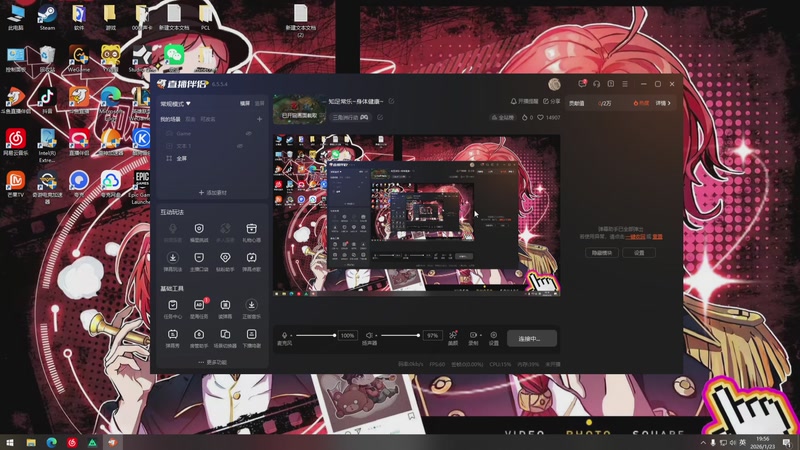Expand the 常规模式 mode dropdown

175,104
